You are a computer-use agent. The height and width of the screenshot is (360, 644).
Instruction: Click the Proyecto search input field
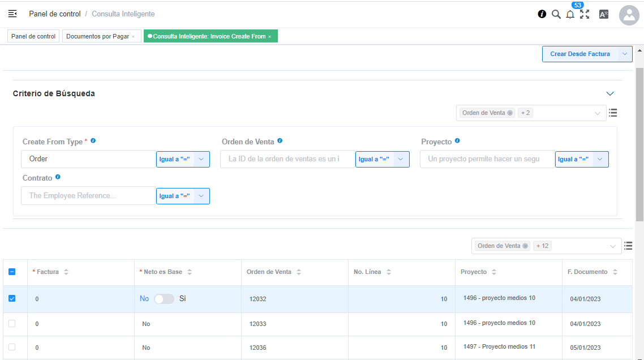click(487, 159)
